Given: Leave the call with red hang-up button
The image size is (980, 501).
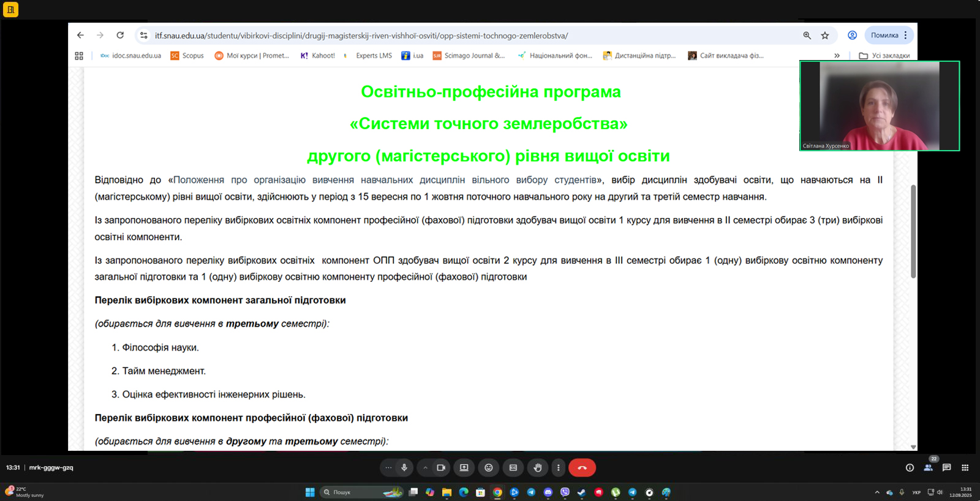Looking at the screenshot, I should 582,467.
